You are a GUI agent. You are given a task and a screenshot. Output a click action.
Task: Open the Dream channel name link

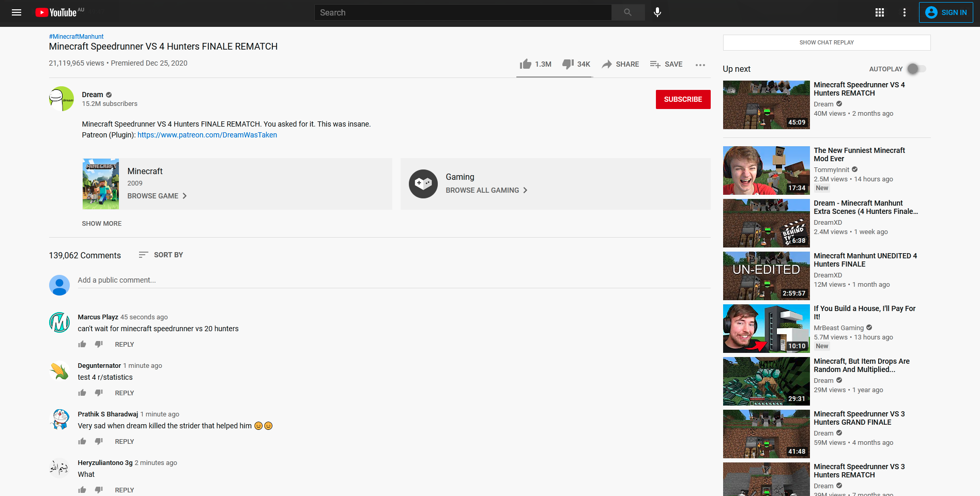(x=93, y=95)
